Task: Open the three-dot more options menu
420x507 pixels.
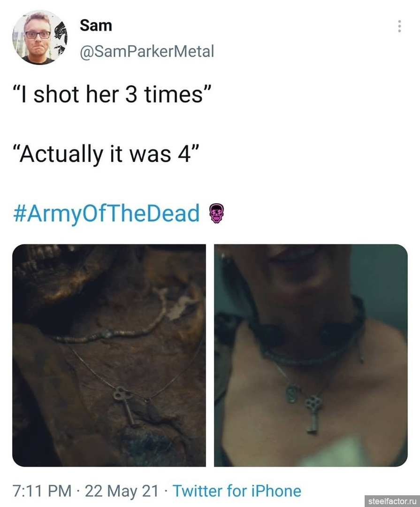Action: (400, 26)
